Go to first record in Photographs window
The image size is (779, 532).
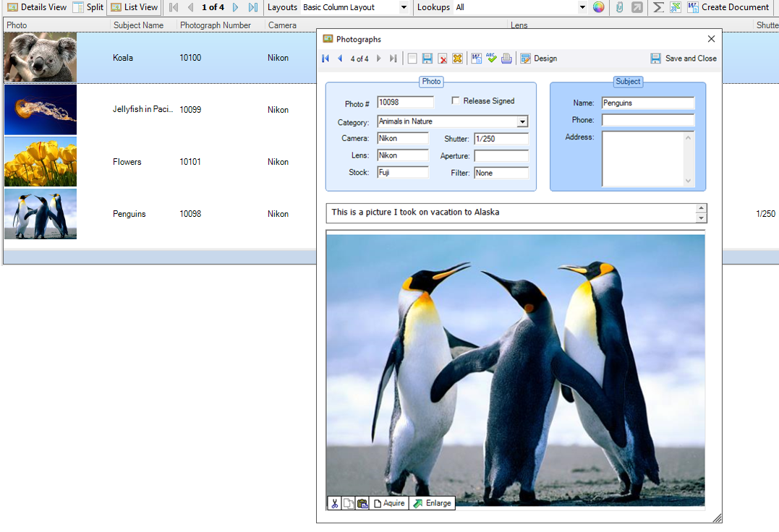coord(325,59)
